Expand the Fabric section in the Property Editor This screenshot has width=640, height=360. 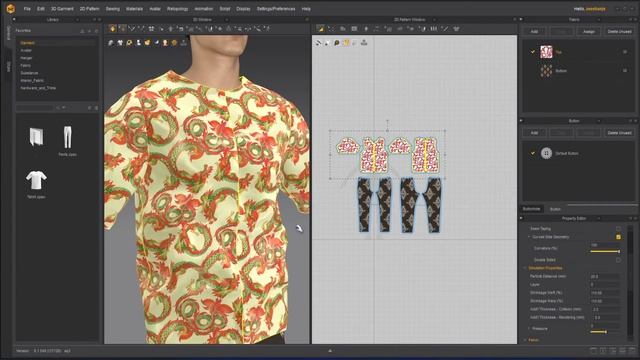point(525,340)
